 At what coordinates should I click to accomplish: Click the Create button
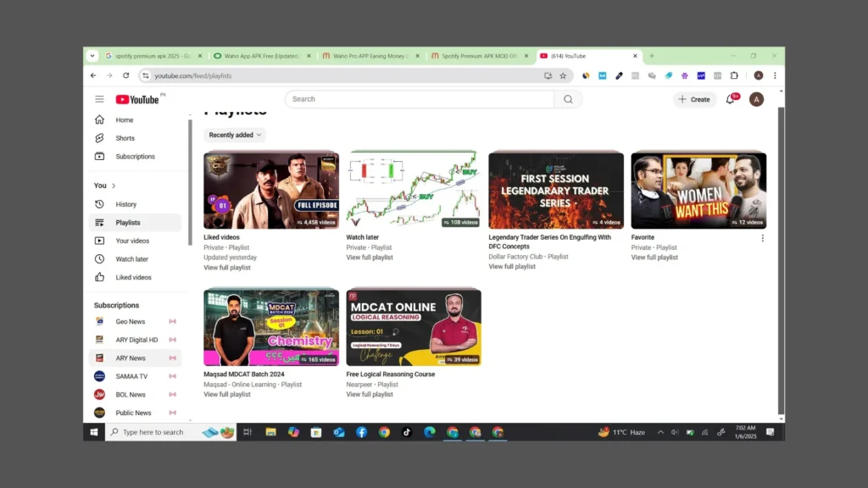pos(694,99)
